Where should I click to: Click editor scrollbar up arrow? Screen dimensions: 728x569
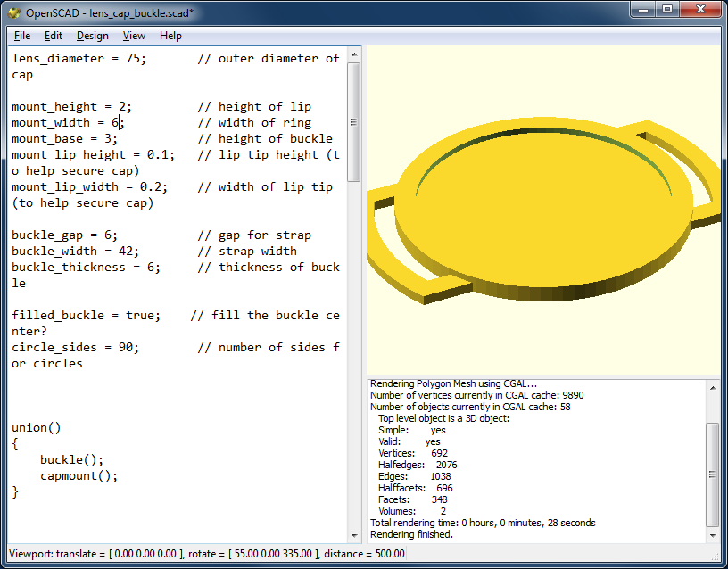[x=354, y=54]
